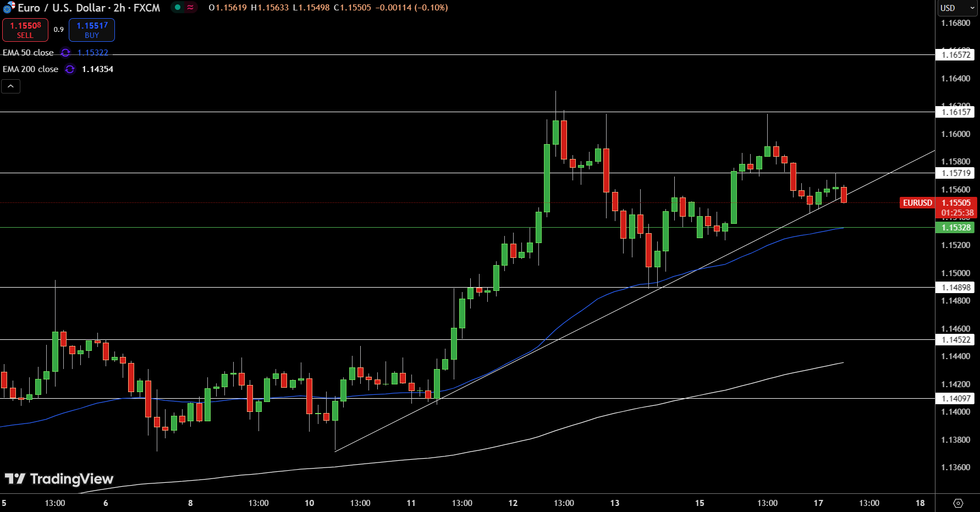Image resolution: width=980 pixels, height=512 pixels.
Task: Click date 10 on time axis
Action: pos(310,503)
